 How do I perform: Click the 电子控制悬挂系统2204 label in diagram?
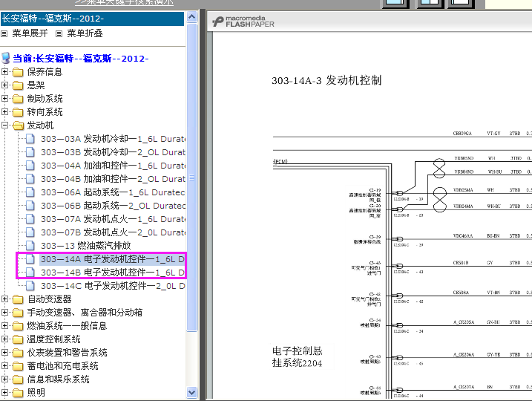(x=298, y=357)
